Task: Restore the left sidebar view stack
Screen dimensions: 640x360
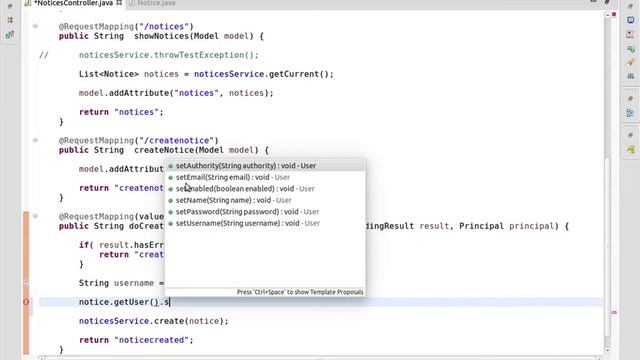Action: pyautogui.click(x=10, y=6)
